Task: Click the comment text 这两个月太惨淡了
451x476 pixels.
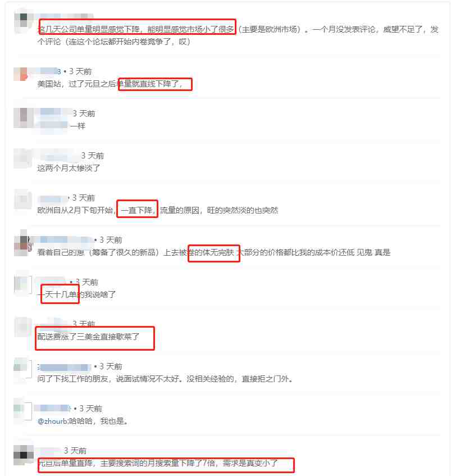Action: (69, 168)
